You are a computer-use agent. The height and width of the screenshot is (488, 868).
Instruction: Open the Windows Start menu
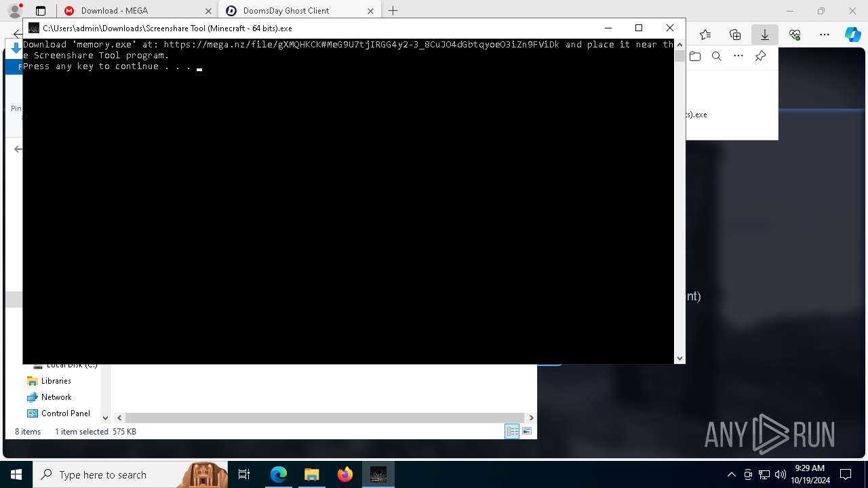(x=16, y=474)
